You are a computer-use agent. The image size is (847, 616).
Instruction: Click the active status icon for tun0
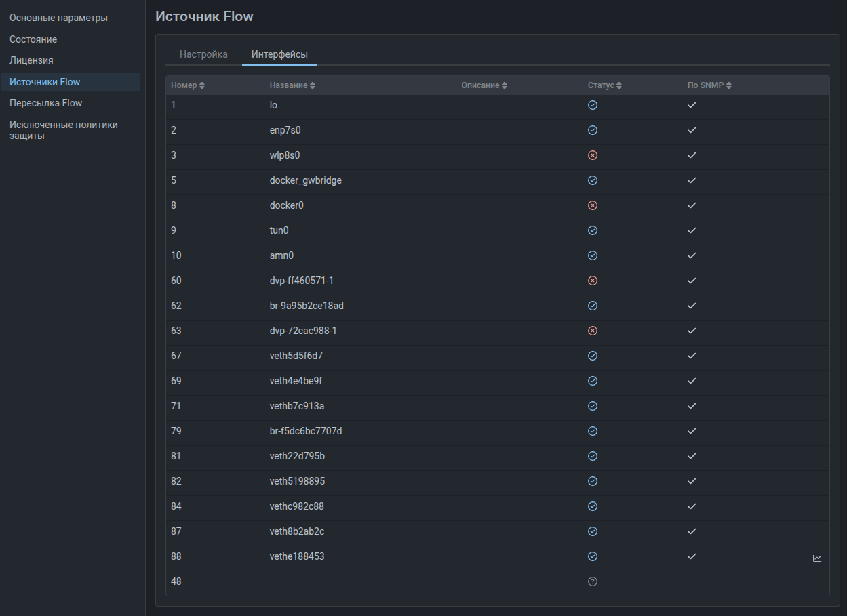pos(593,230)
